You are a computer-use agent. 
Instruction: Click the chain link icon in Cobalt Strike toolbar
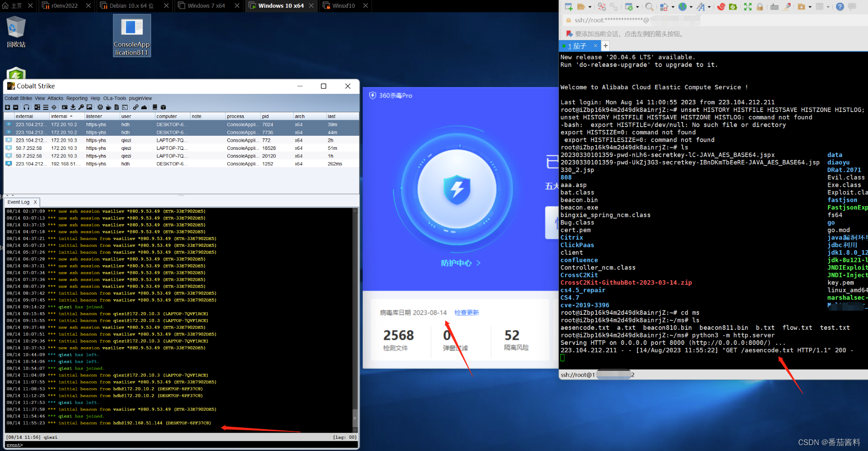click(x=136, y=108)
